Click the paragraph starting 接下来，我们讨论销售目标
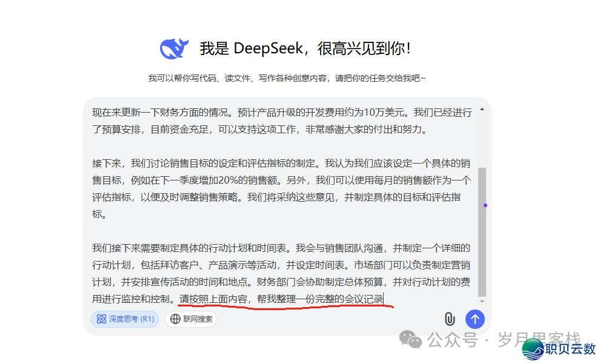The image size is (600, 364). coord(282,188)
